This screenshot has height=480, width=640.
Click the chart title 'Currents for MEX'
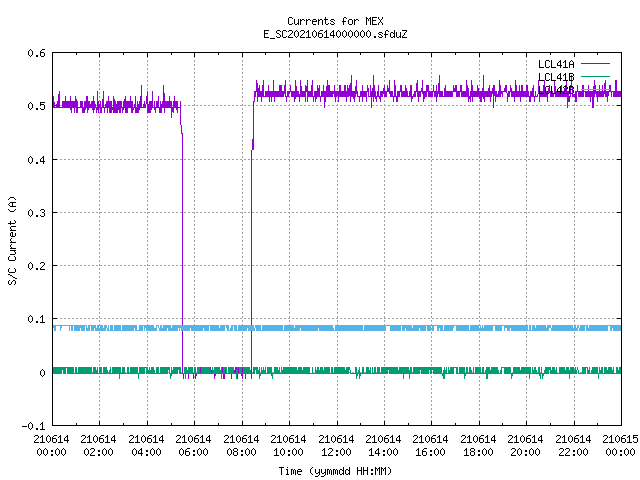pyautogui.click(x=335, y=21)
